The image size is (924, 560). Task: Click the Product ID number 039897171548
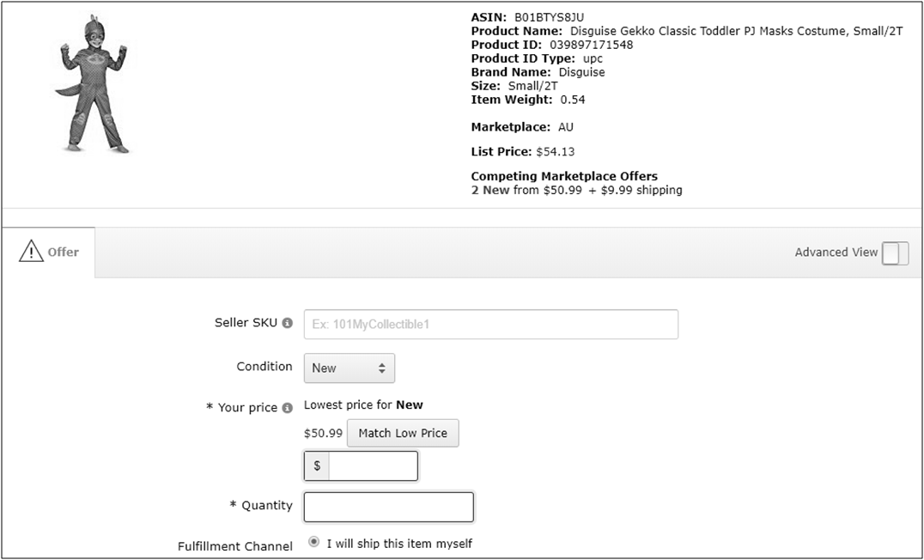(591, 45)
